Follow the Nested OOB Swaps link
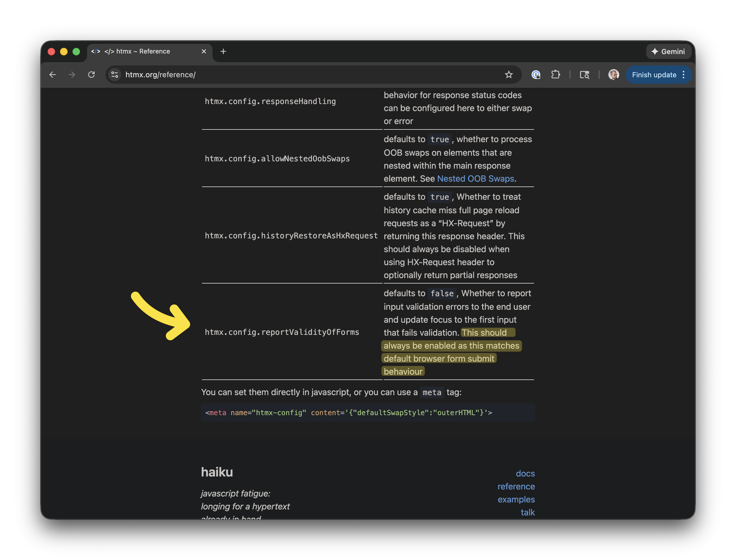The image size is (736, 560). (x=475, y=179)
